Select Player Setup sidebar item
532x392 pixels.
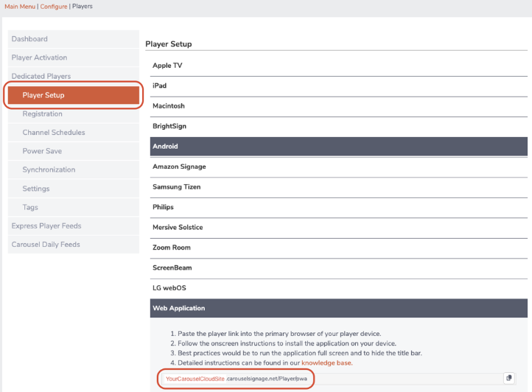(73, 95)
